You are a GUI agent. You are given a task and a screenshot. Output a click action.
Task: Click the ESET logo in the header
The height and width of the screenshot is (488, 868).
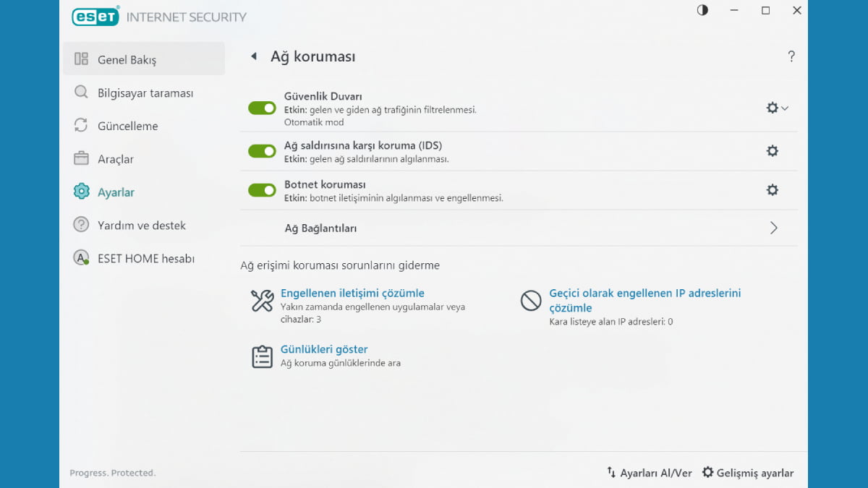click(x=95, y=16)
